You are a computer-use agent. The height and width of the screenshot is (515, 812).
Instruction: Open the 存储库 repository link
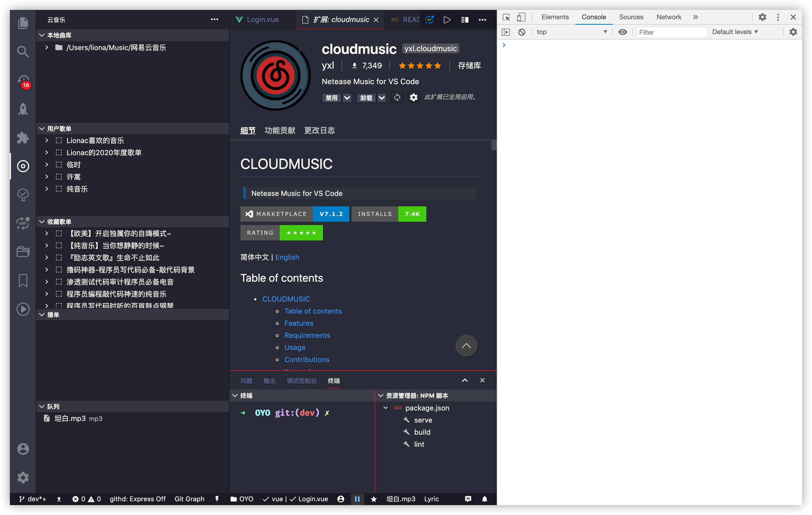pyautogui.click(x=469, y=65)
